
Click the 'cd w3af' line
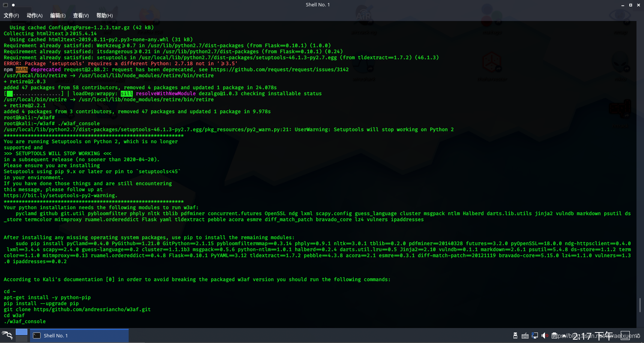pos(14,315)
